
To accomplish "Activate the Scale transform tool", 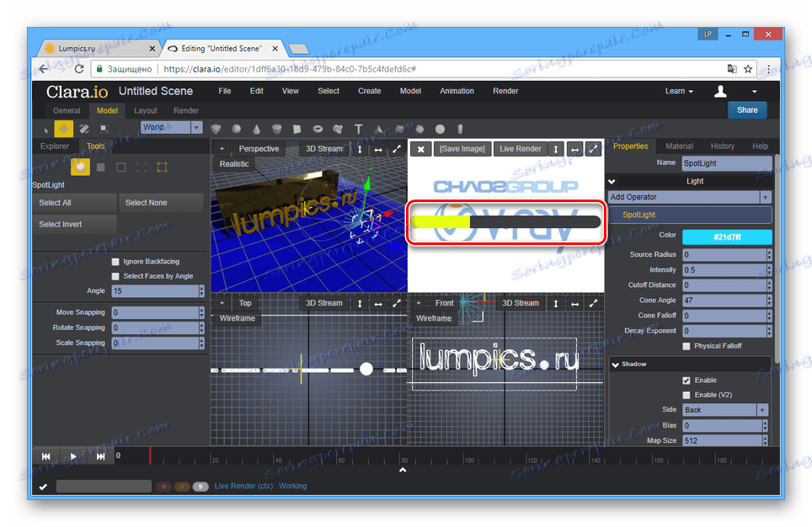I will pos(104,129).
